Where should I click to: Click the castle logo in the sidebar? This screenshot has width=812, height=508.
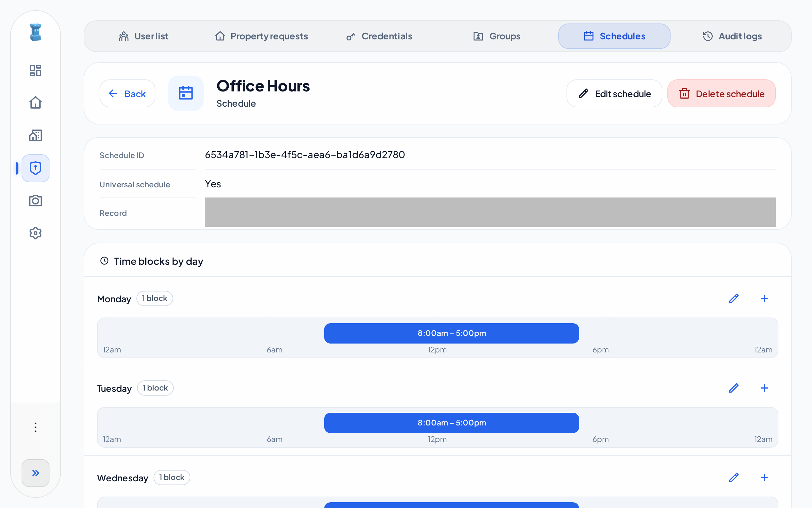35,32
